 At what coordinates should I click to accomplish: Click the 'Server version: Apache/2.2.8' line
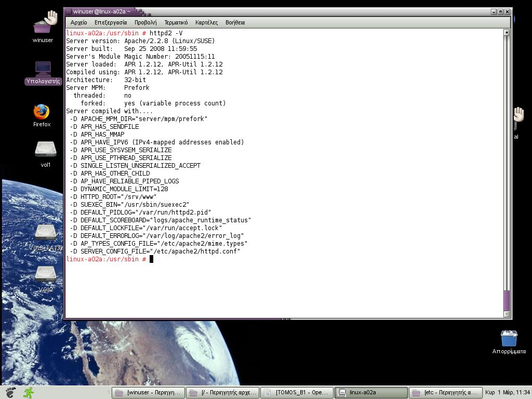(x=140, y=41)
